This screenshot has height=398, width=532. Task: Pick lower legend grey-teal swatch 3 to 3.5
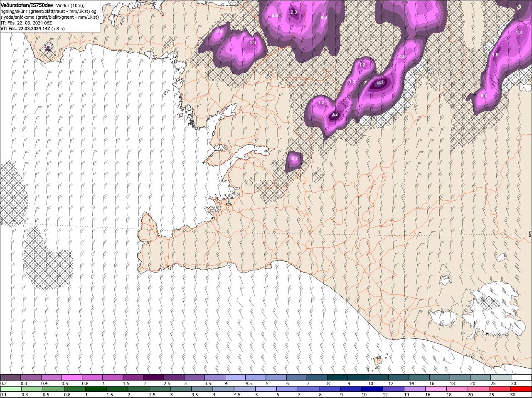click(x=182, y=389)
